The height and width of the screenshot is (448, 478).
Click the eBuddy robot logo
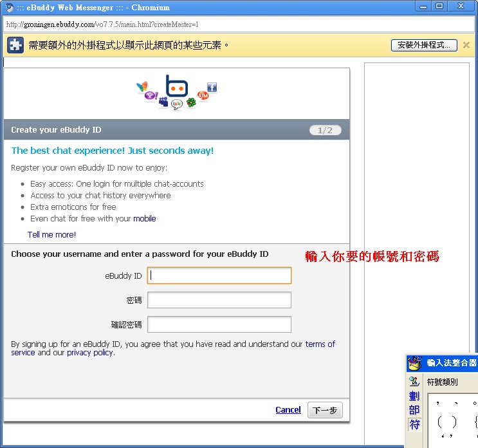[x=176, y=86]
